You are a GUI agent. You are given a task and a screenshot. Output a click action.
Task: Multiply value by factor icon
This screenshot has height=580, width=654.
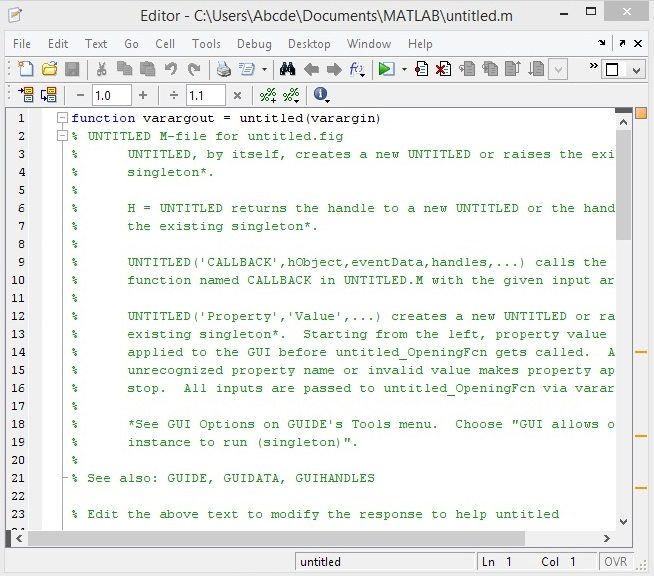coord(237,95)
